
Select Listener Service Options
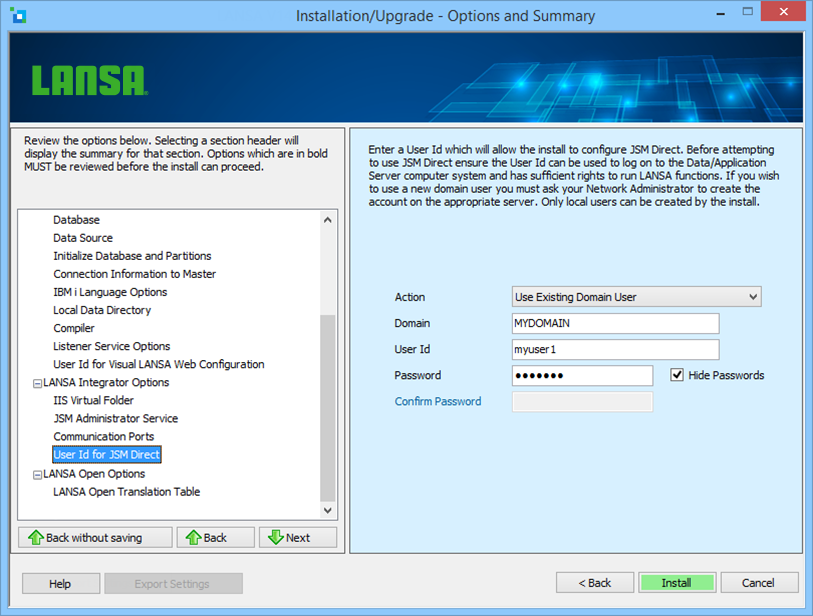point(111,346)
